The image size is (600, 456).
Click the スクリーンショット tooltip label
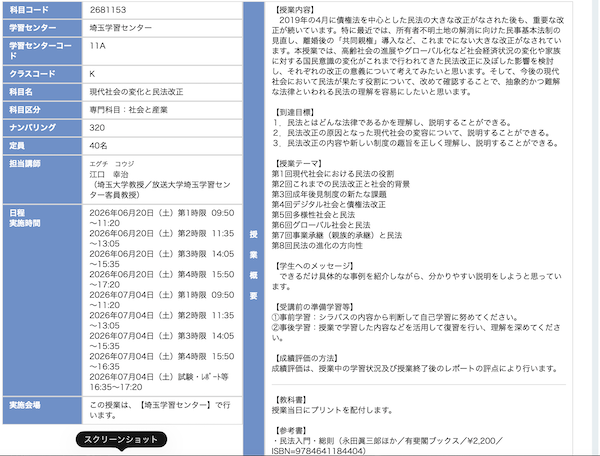click(121, 440)
